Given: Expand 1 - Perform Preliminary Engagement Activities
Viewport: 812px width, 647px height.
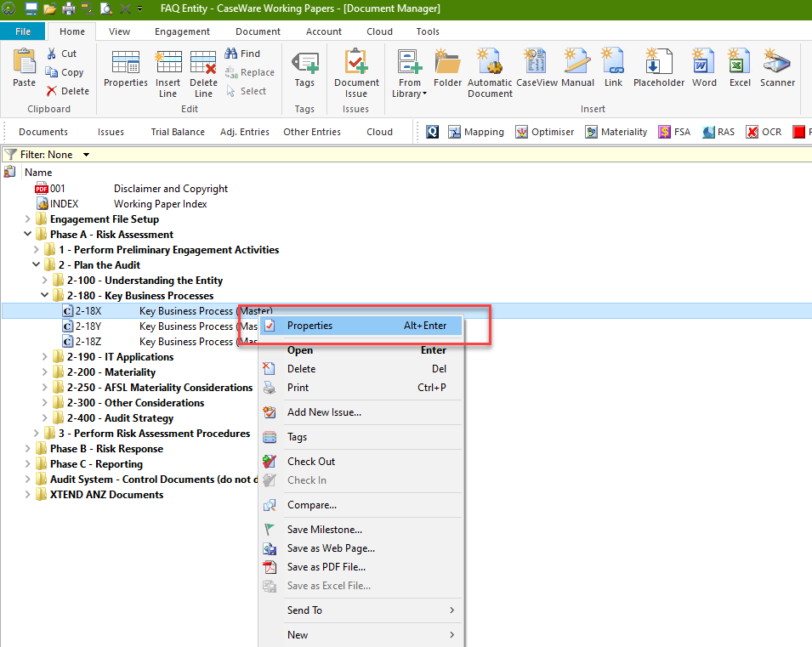Looking at the screenshot, I should click(37, 250).
